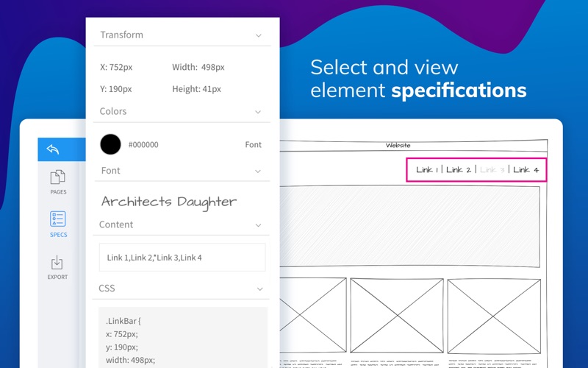Collapse the Font section chevron
The height and width of the screenshot is (368, 588).
[259, 171]
